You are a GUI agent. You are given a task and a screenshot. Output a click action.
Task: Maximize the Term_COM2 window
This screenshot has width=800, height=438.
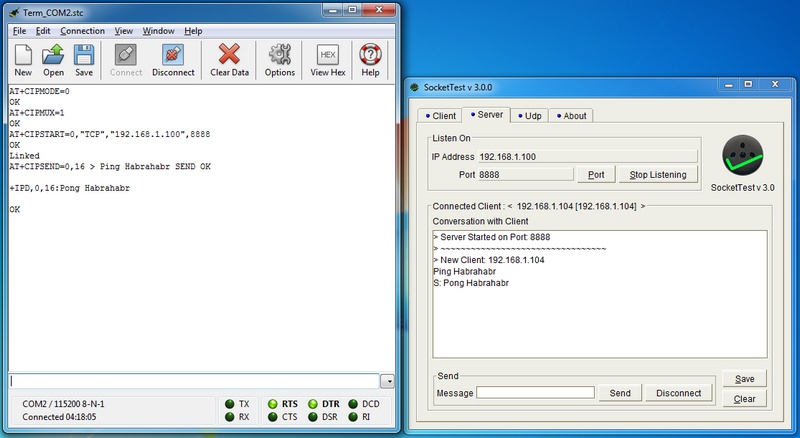[353, 10]
